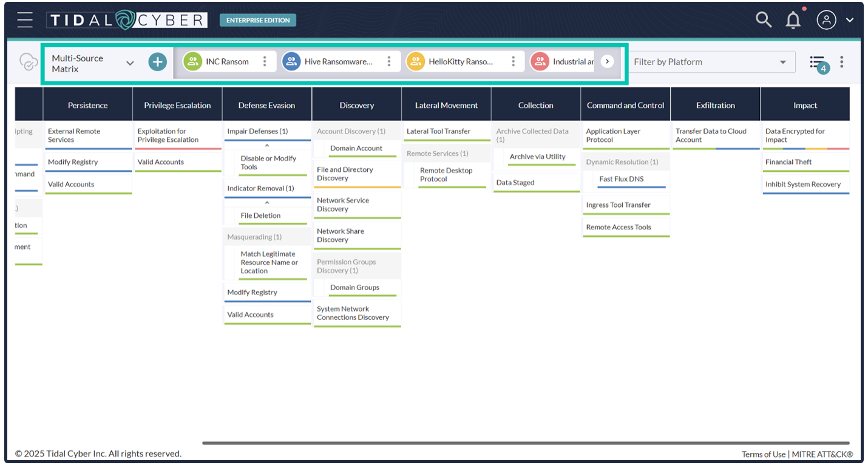Open the Filter by Platform dropdown
The width and height of the screenshot is (868, 465).
pos(710,62)
